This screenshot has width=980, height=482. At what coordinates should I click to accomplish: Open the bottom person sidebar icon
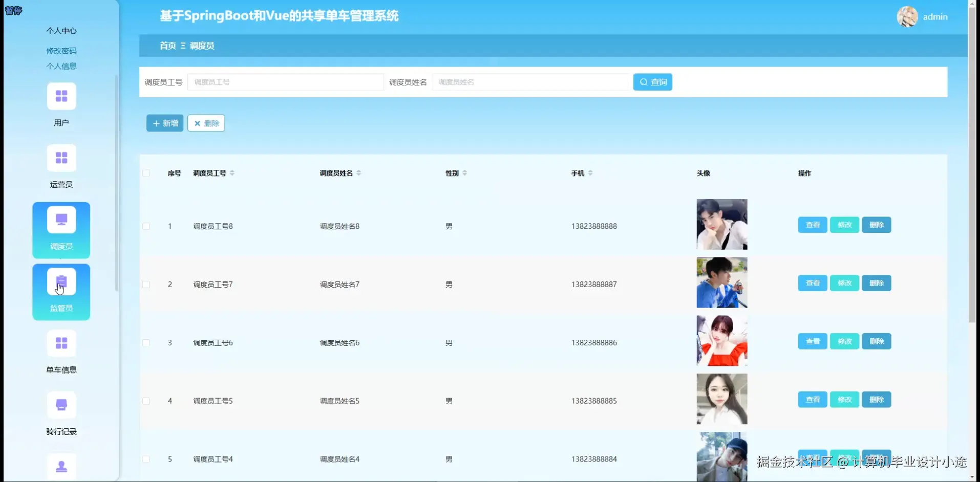(x=61, y=466)
